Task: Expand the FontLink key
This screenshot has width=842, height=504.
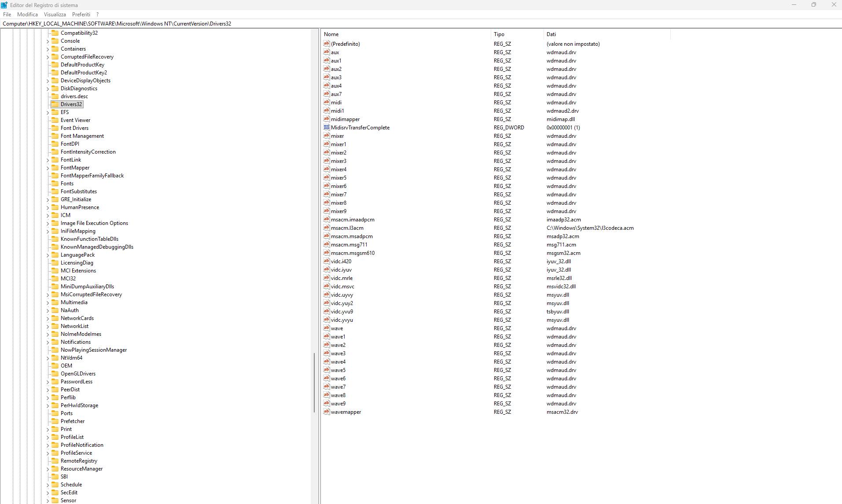Action: (x=48, y=160)
